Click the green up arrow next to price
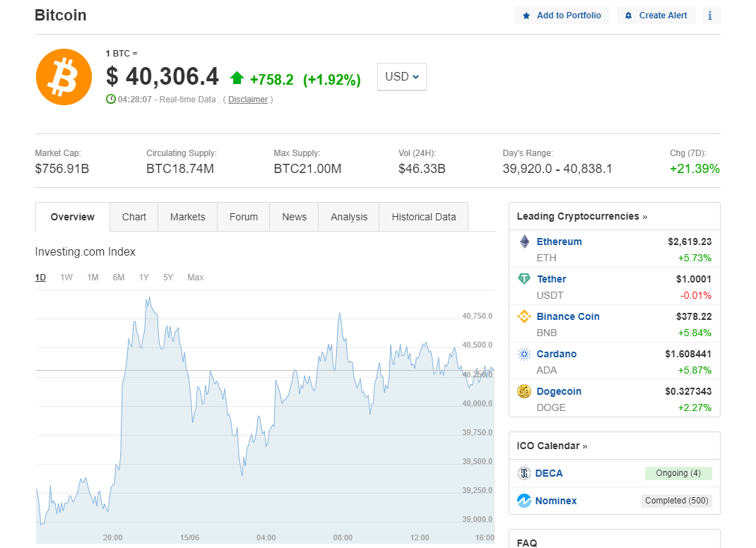This screenshot has height=548, width=756. [237, 78]
